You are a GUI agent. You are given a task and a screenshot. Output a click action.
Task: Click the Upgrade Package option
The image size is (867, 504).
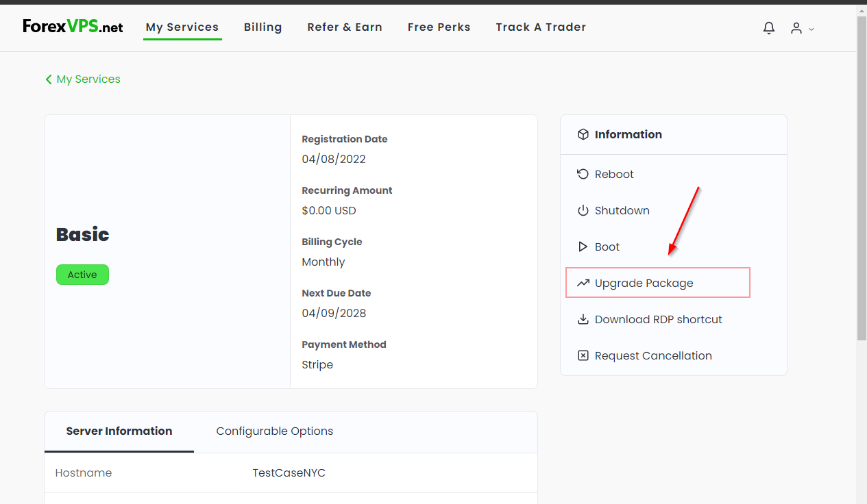coord(644,283)
